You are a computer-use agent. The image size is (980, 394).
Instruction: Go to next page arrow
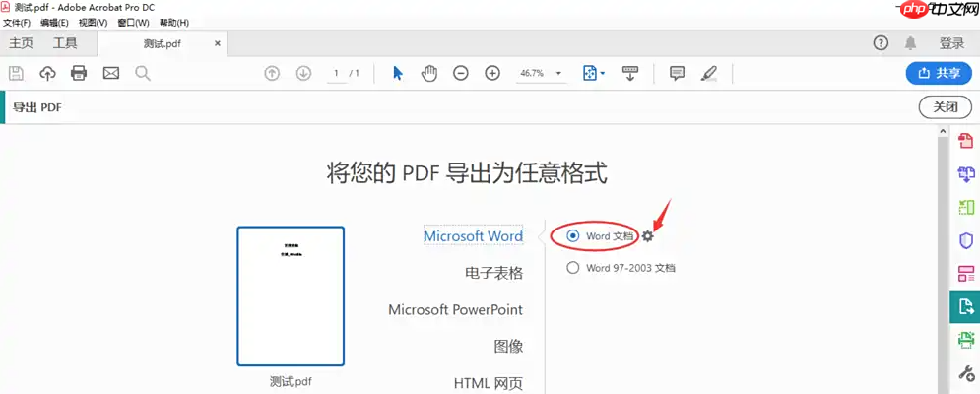point(303,73)
